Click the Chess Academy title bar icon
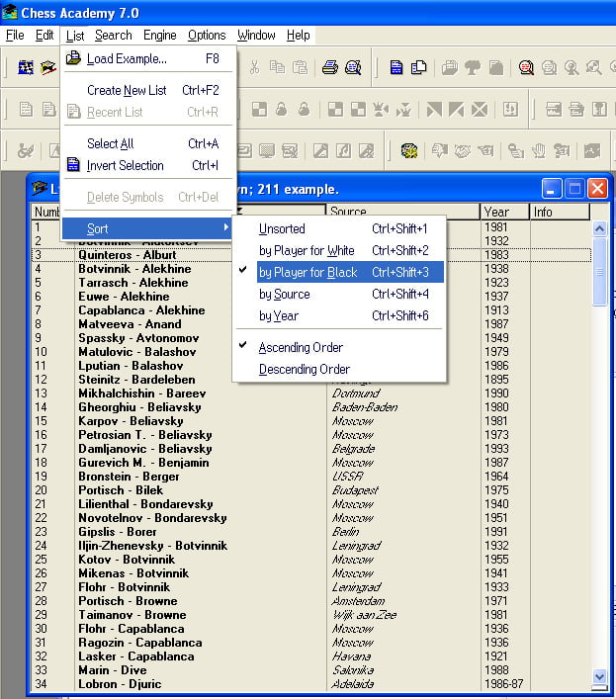The width and height of the screenshot is (616, 699). tap(9, 12)
